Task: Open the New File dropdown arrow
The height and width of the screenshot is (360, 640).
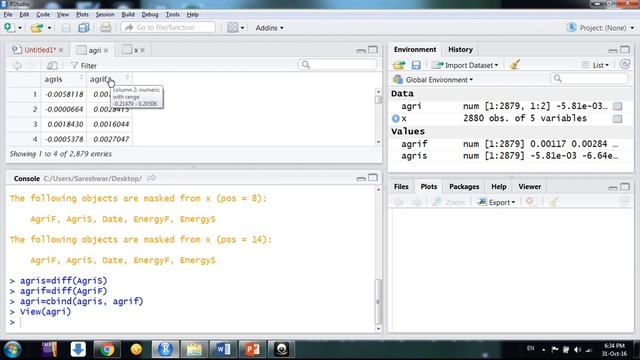Action: click(x=20, y=28)
